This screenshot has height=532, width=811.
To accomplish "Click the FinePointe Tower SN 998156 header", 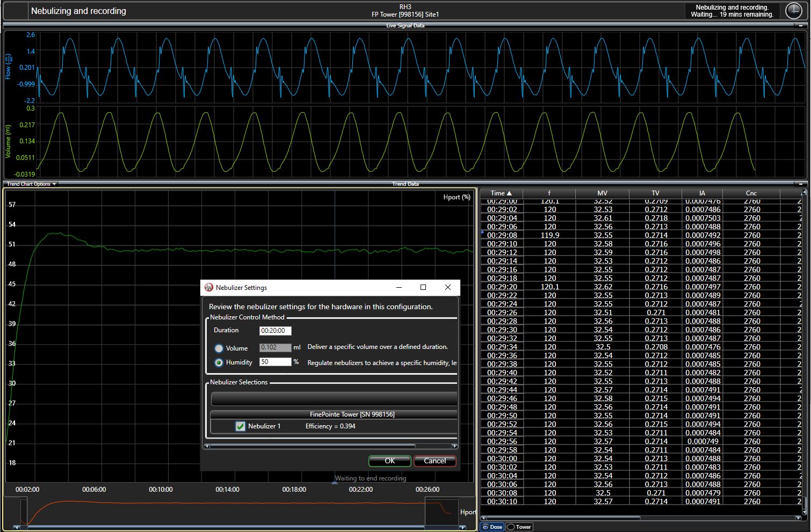I will point(352,414).
